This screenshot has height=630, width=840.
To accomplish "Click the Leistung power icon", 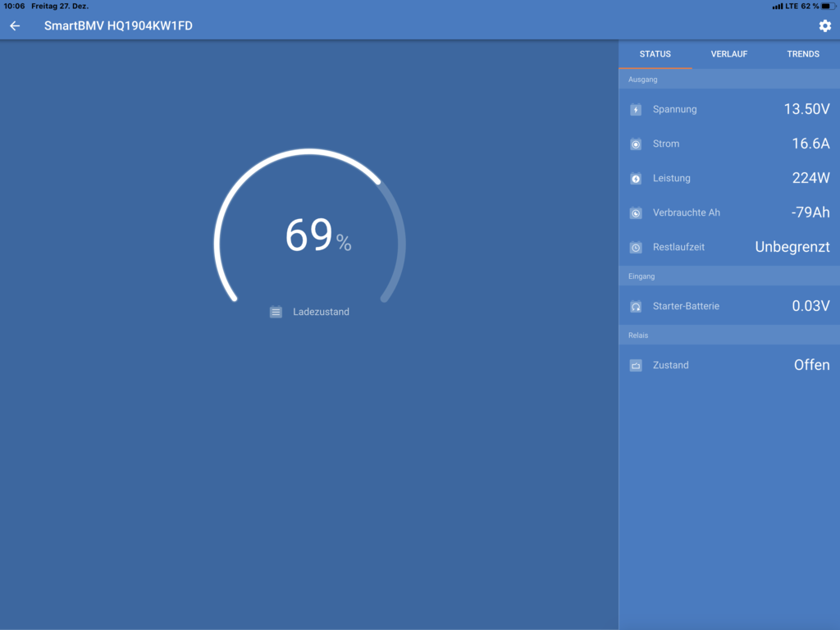I will pyautogui.click(x=636, y=178).
